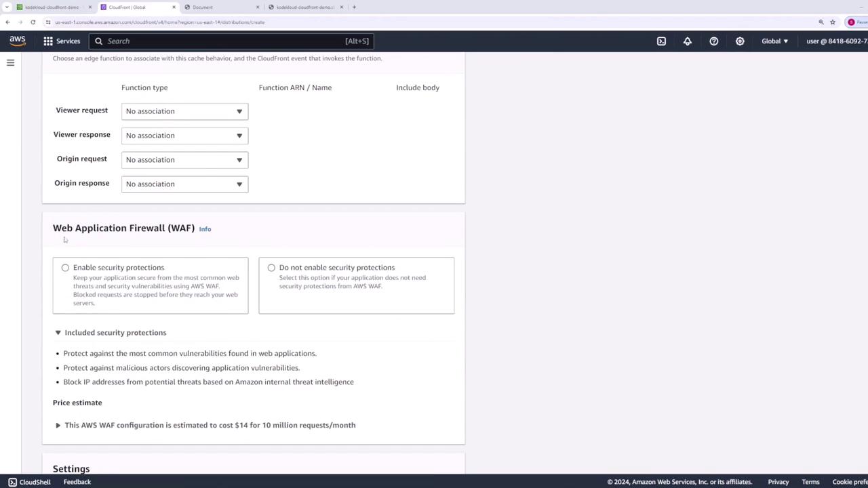The width and height of the screenshot is (868, 488).
Task: Select Do not enable security protections
Action: point(271,268)
